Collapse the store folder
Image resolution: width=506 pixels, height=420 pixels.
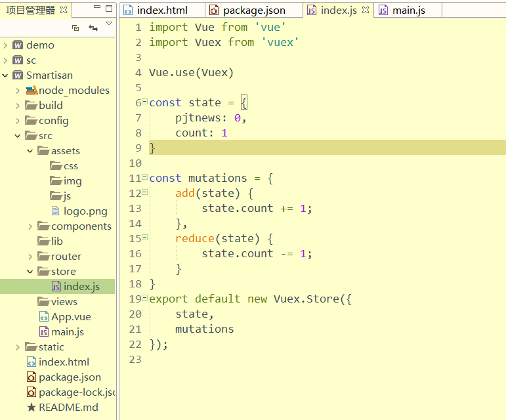point(30,272)
